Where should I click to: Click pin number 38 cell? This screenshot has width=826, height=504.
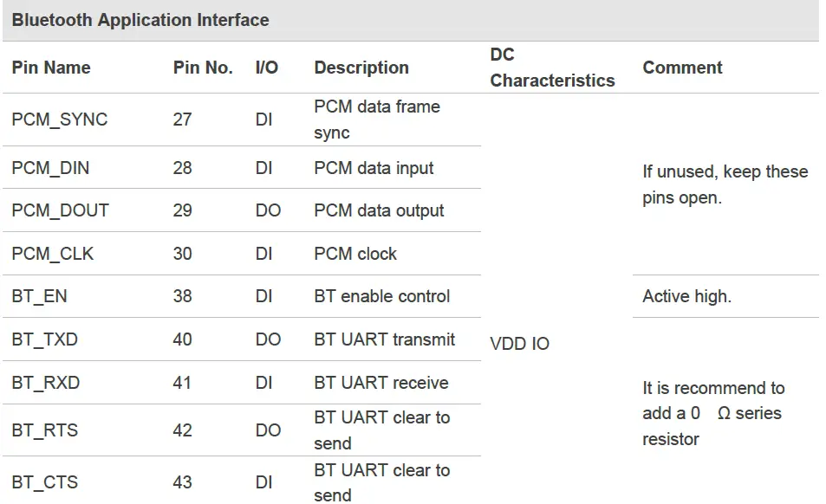(182, 296)
